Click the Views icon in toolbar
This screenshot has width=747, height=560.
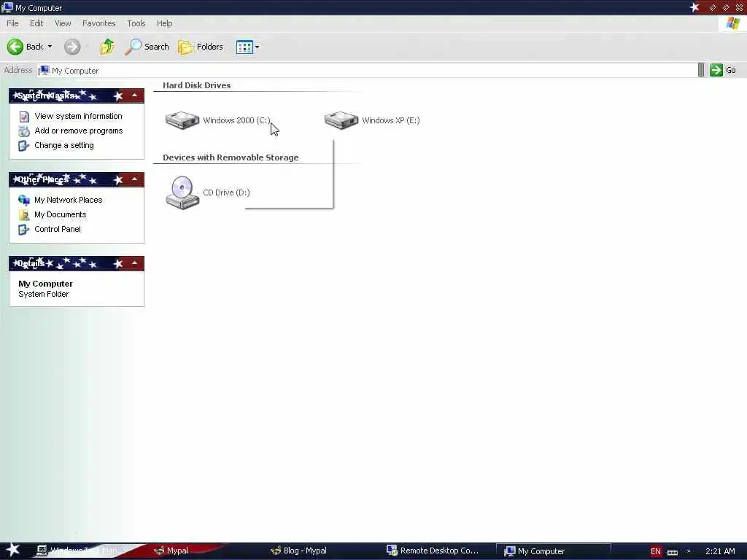click(244, 47)
